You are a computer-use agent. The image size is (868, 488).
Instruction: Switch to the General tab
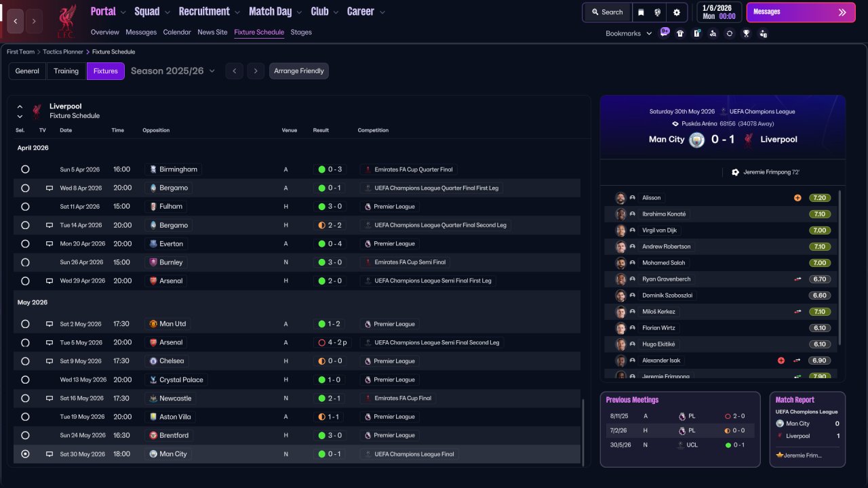pyautogui.click(x=27, y=71)
